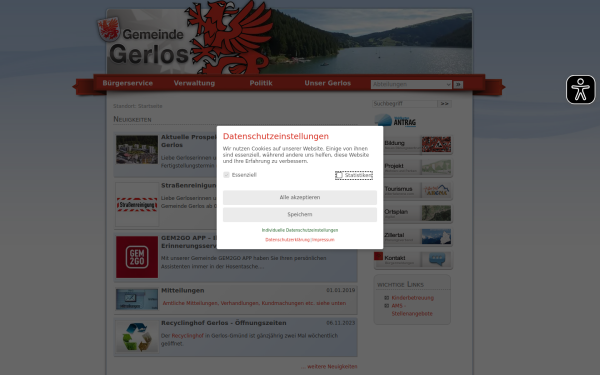Expand the Abteilungen dropdown
The image size is (600, 375).
pyautogui.click(x=411, y=85)
